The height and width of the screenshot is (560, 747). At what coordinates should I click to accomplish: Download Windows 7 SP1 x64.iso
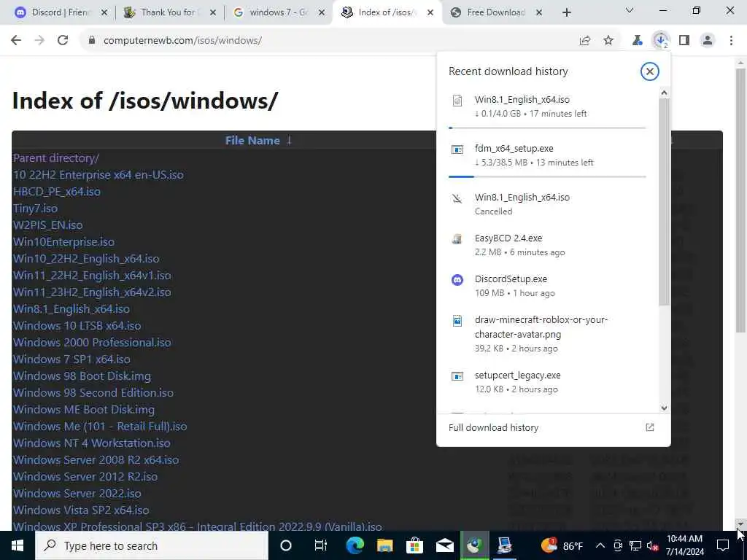click(x=71, y=359)
